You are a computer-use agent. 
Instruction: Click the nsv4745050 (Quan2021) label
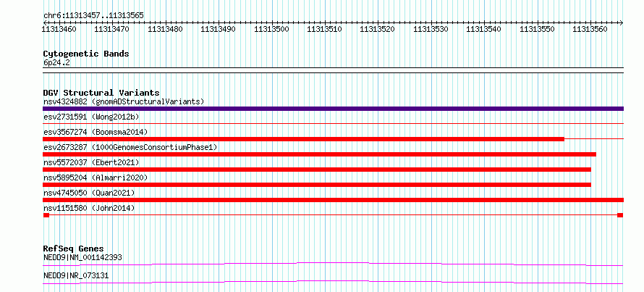89,193
